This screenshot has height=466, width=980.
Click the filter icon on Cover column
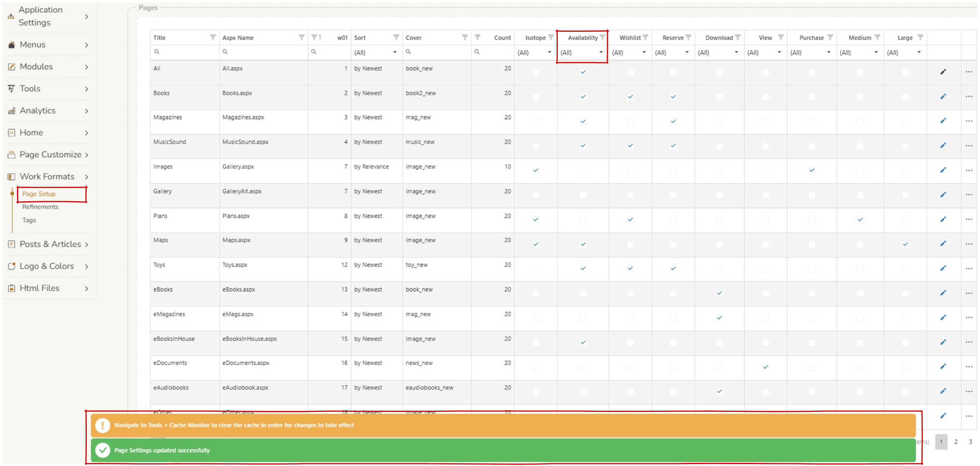pos(465,37)
